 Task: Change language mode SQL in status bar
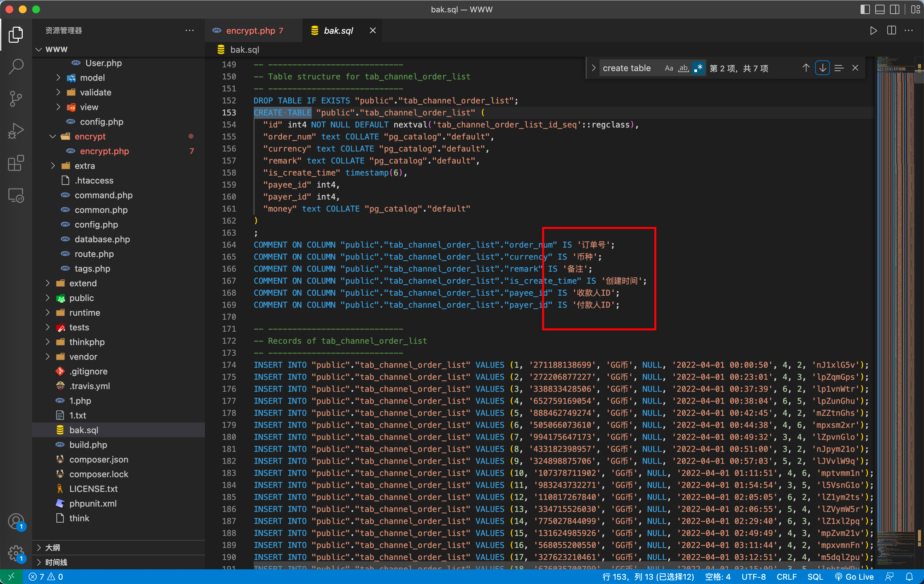coord(815,577)
